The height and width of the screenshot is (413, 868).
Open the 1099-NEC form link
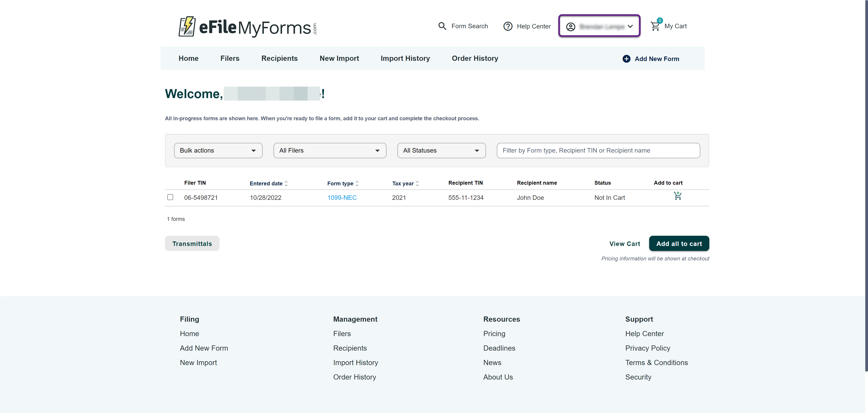pyautogui.click(x=342, y=198)
